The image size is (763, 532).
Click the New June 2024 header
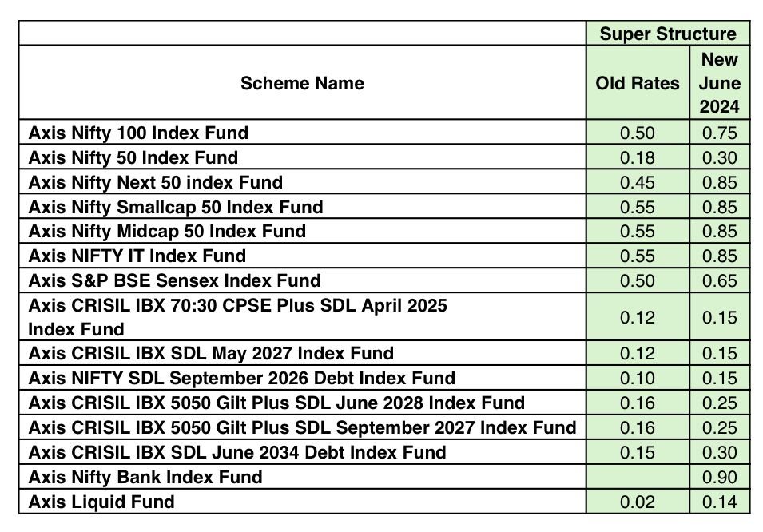720,83
